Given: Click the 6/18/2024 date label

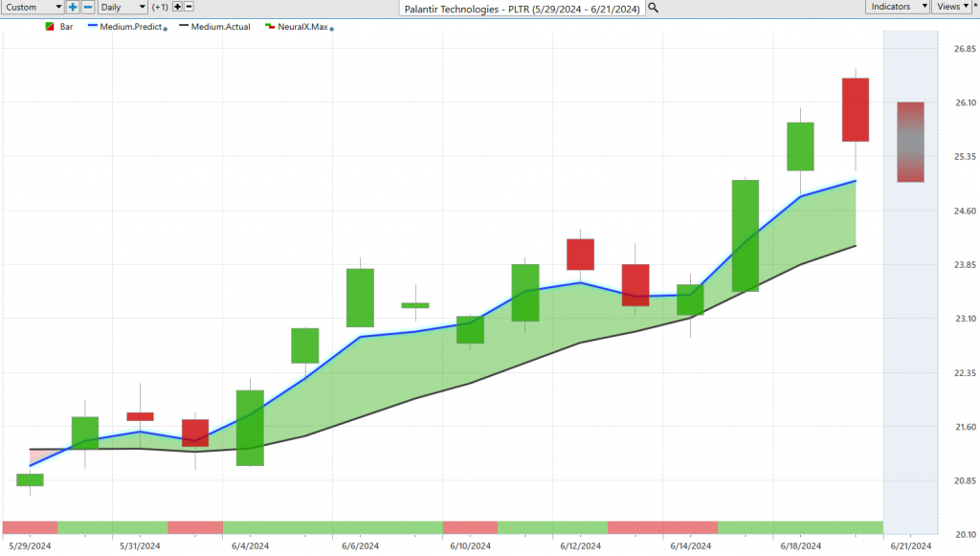Looking at the screenshot, I should pyautogui.click(x=801, y=546).
